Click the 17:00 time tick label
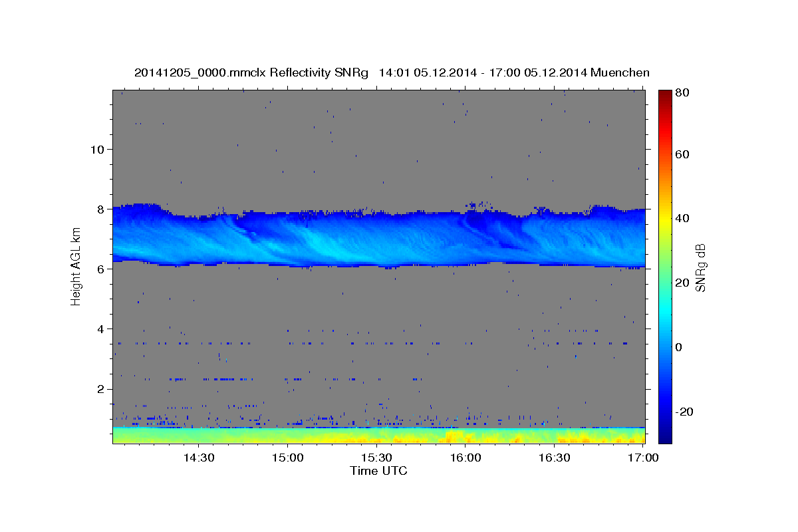798x532 pixels. pos(644,458)
